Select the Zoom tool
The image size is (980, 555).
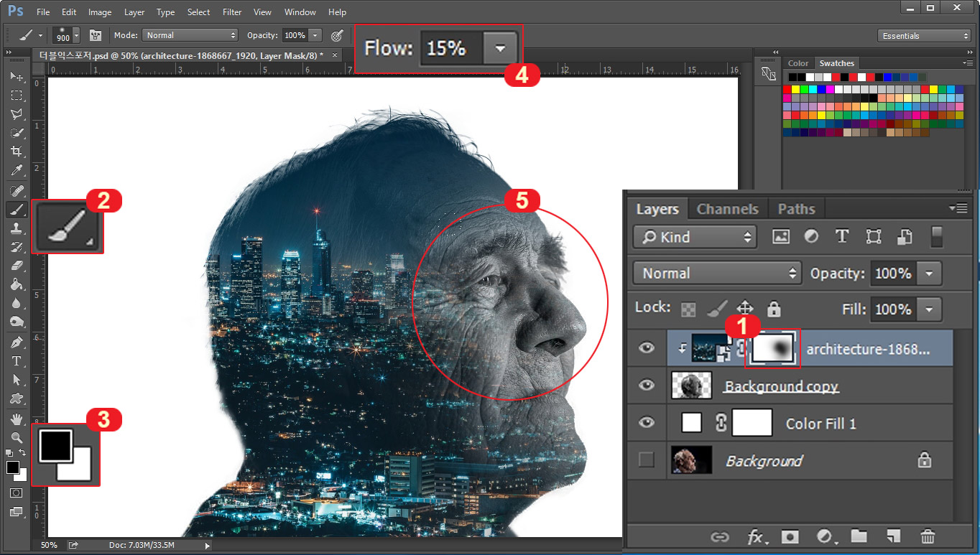[x=17, y=437]
